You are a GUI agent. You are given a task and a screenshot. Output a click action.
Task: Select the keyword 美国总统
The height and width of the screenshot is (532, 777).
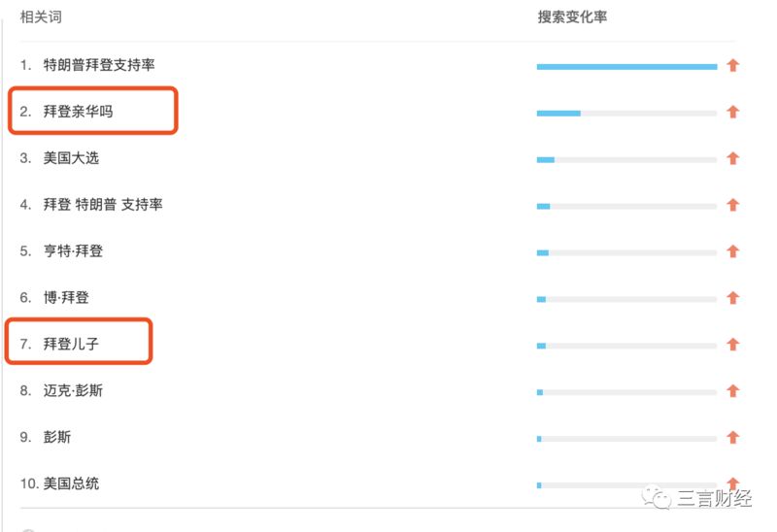tap(71, 483)
